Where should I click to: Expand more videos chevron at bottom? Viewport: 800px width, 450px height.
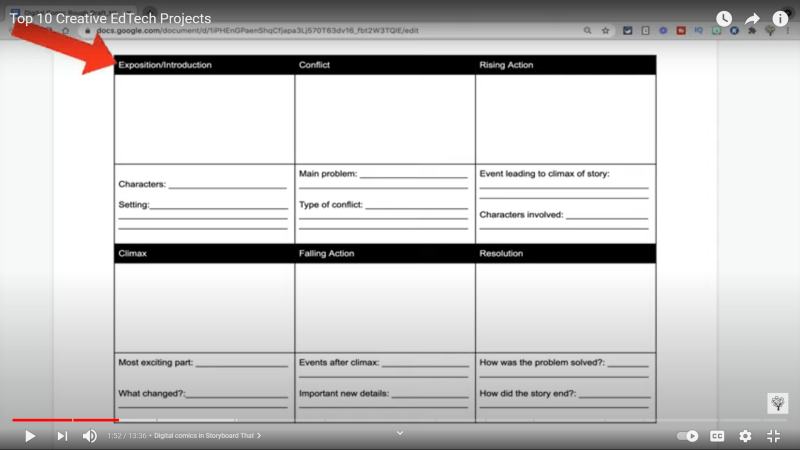[400, 433]
